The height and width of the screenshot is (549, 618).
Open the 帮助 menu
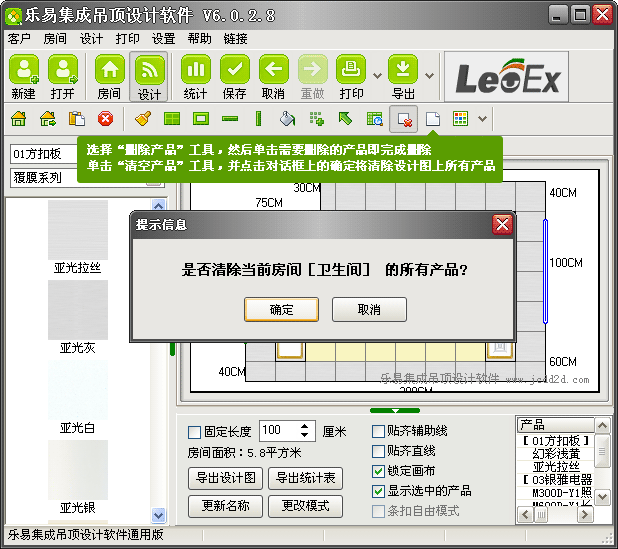[199, 38]
